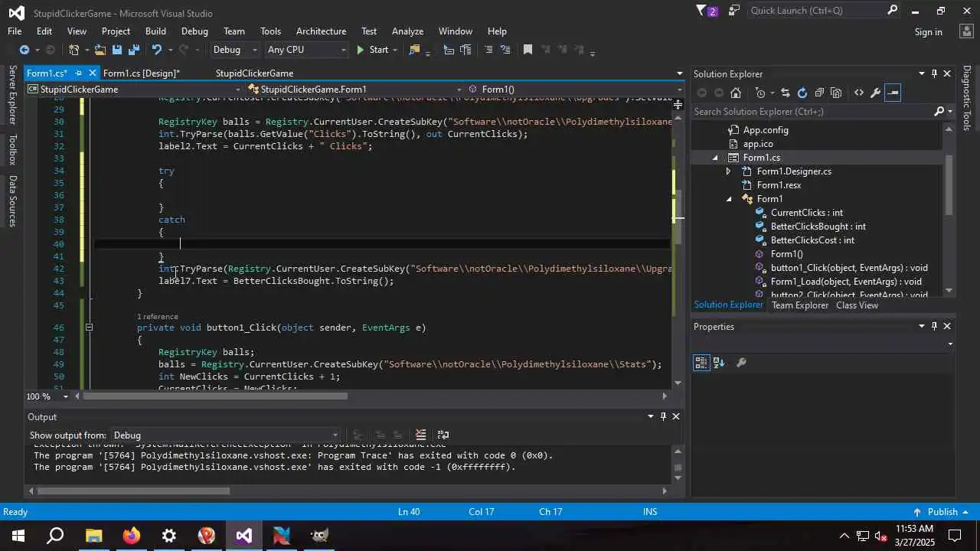Open the Form1() member dropdown
980x551 pixels.
click(575, 90)
